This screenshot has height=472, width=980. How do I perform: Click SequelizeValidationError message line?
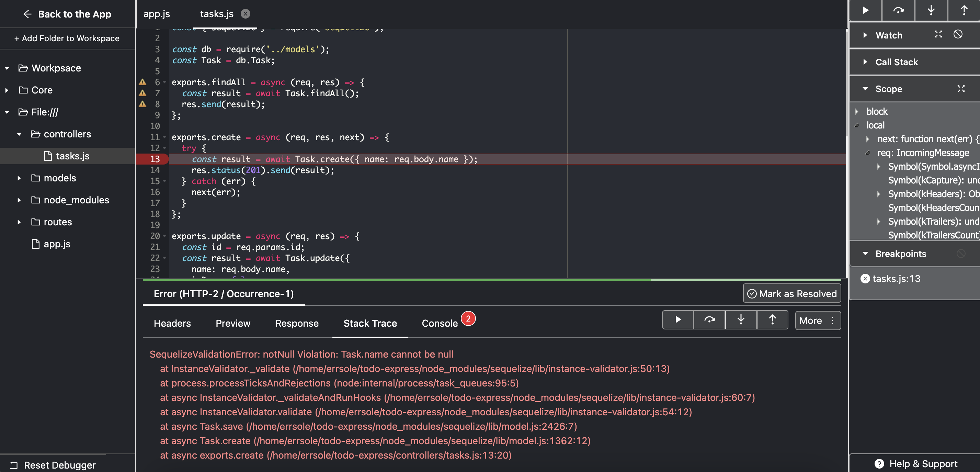point(301,354)
